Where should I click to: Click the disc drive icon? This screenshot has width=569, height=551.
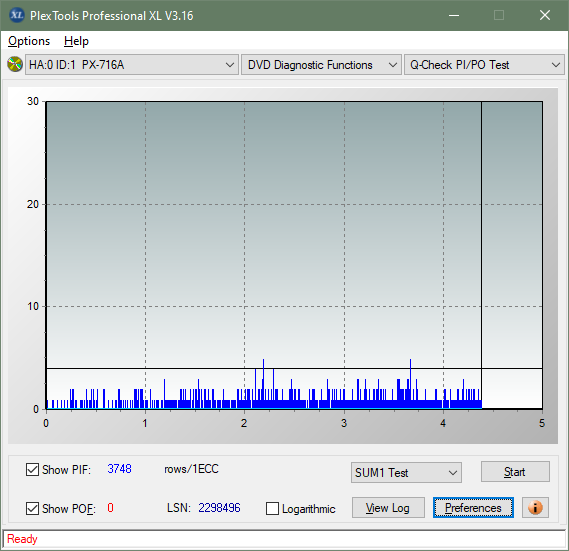click(x=15, y=64)
